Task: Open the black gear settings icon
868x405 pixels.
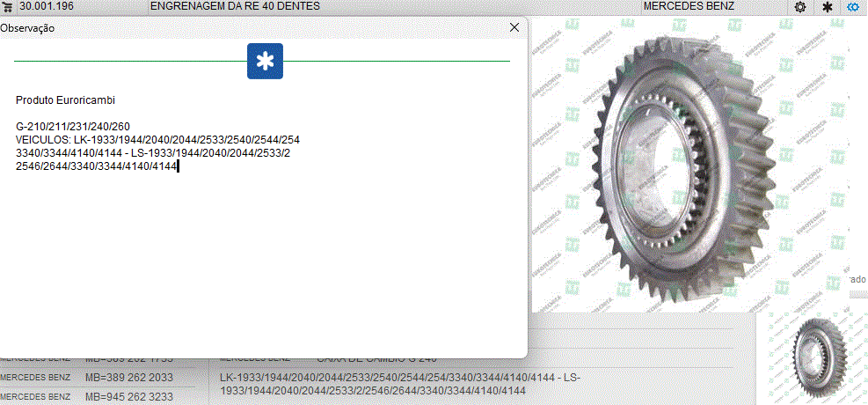Action: 800,7
